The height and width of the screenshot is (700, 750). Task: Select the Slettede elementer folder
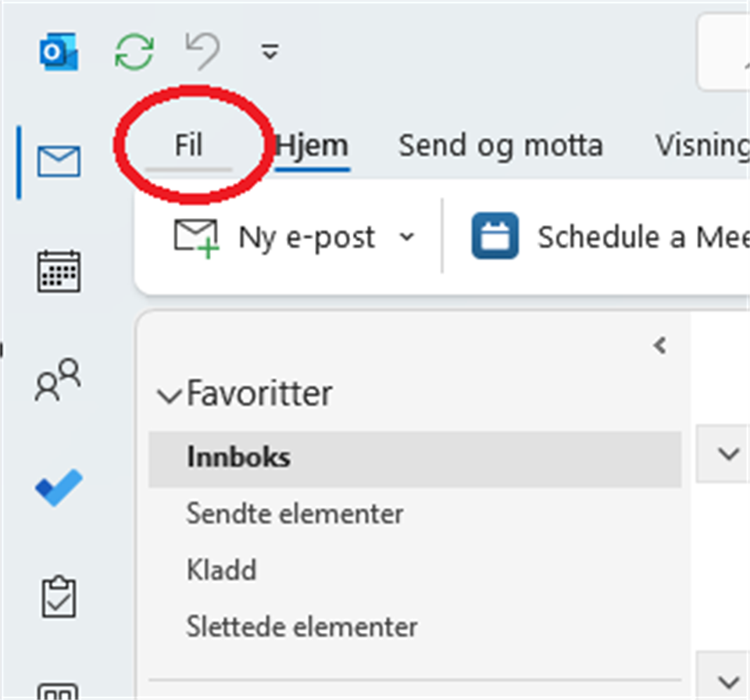(302, 627)
